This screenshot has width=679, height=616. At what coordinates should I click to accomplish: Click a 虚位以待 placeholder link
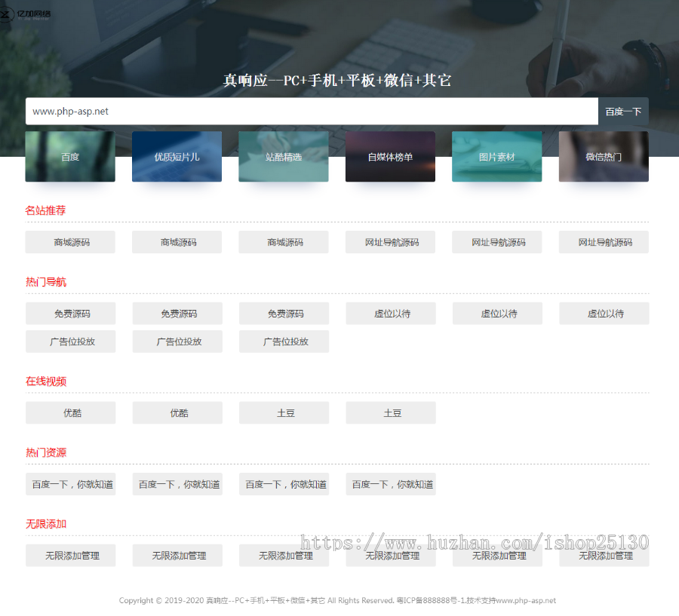point(390,313)
